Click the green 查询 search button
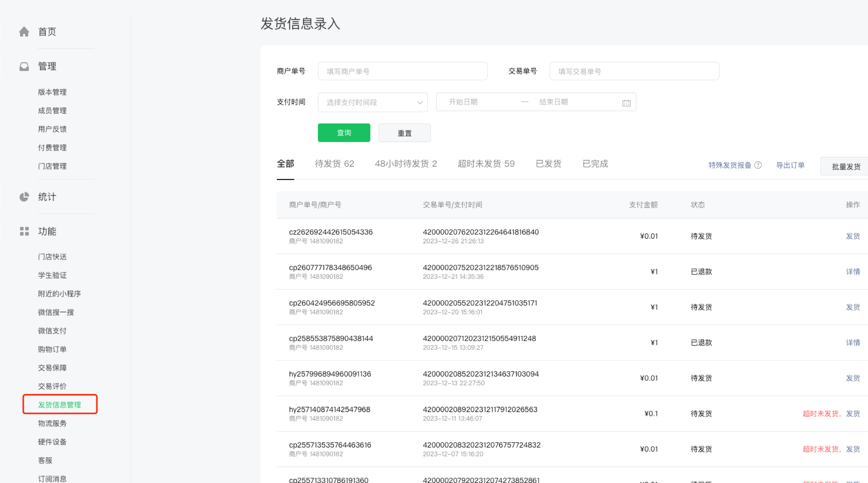Viewport: 868px width, 483px height. point(344,132)
